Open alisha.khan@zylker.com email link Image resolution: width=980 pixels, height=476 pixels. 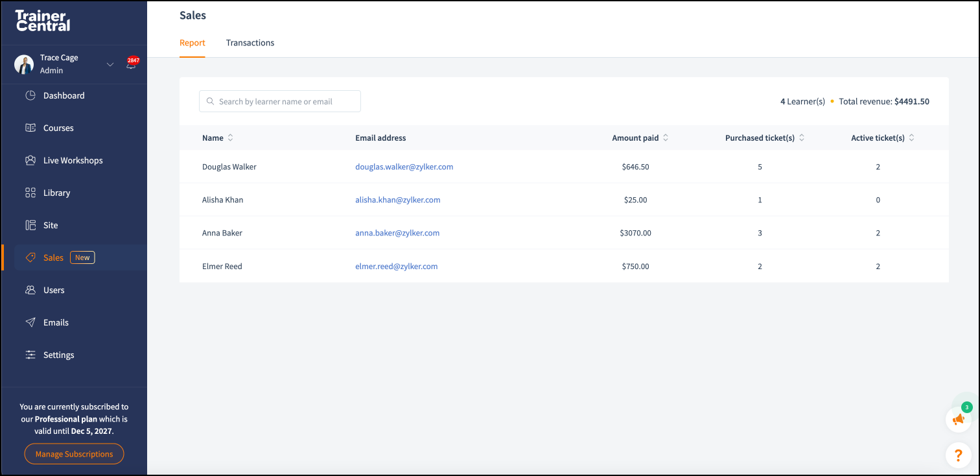click(x=398, y=200)
